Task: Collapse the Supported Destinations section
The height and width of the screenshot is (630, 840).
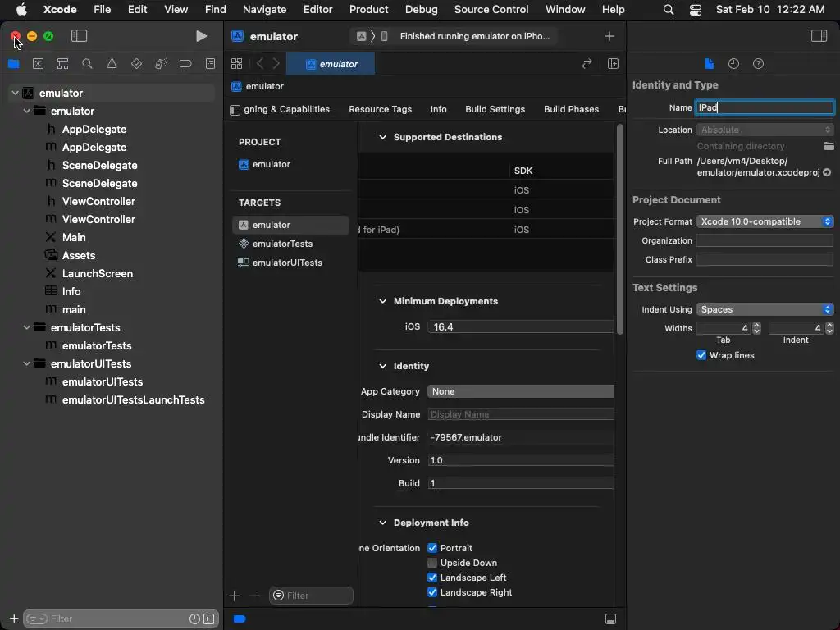Action: [x=382, y=137]
